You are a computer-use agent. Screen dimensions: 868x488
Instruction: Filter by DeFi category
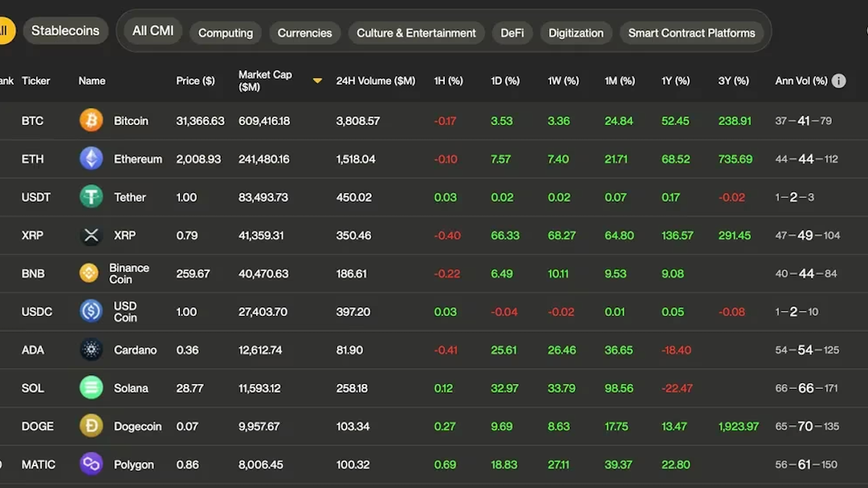point(512,33)
